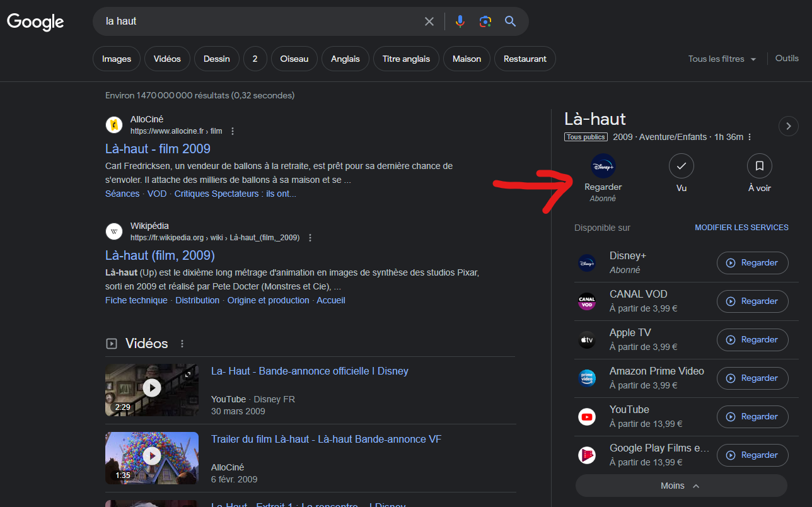Select the Titre anglais filter chip

point(406,59)
